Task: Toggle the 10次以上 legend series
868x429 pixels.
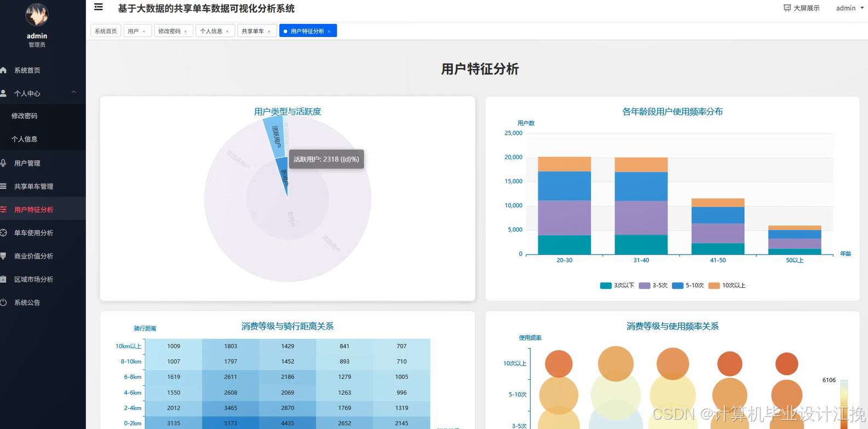Action: coord(727,286)
